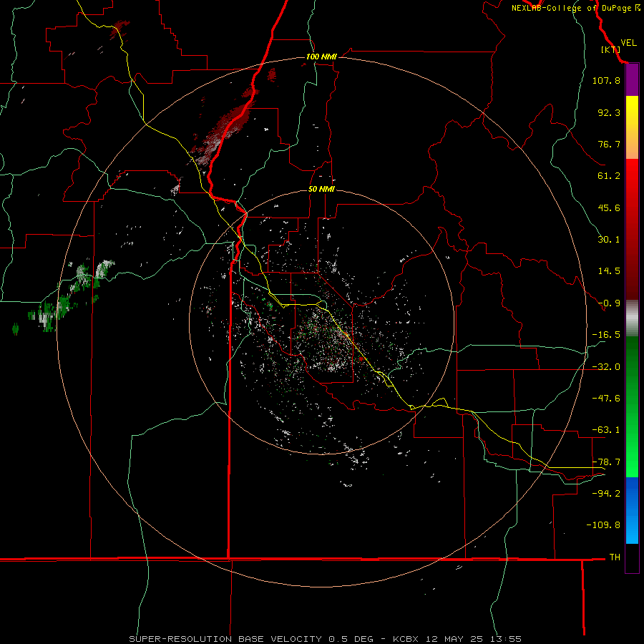Pick the purple segment of the velocity scale
The width and height of the screenshot is (644, 644).
632,80
